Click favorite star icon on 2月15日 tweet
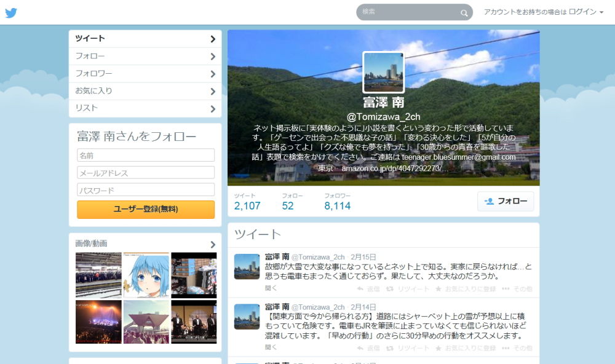This screenshot has width=615, height=364. click(438, 289)
